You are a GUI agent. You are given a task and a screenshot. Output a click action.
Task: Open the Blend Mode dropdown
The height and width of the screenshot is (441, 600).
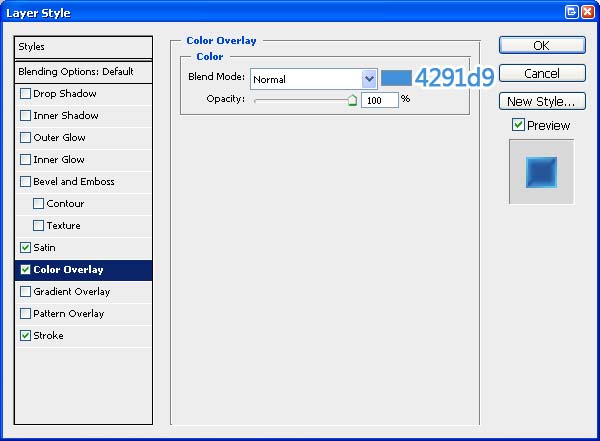pyautogui.click(x=314, y=79)
